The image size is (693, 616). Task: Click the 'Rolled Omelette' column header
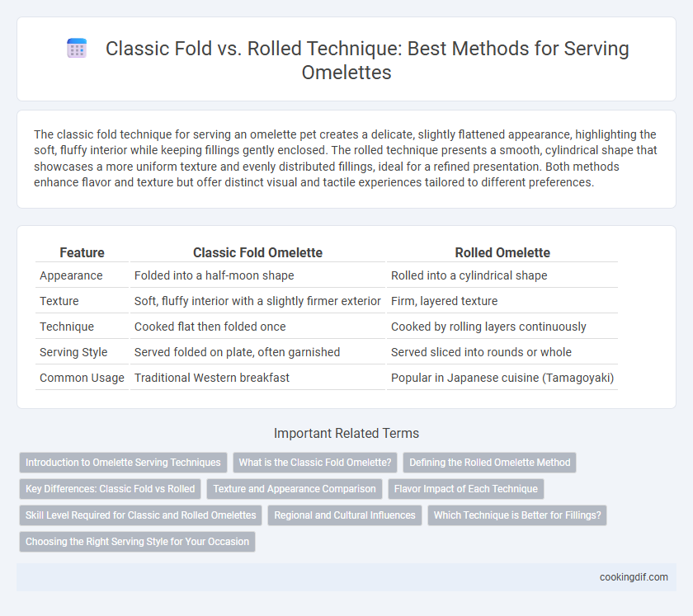502,253
